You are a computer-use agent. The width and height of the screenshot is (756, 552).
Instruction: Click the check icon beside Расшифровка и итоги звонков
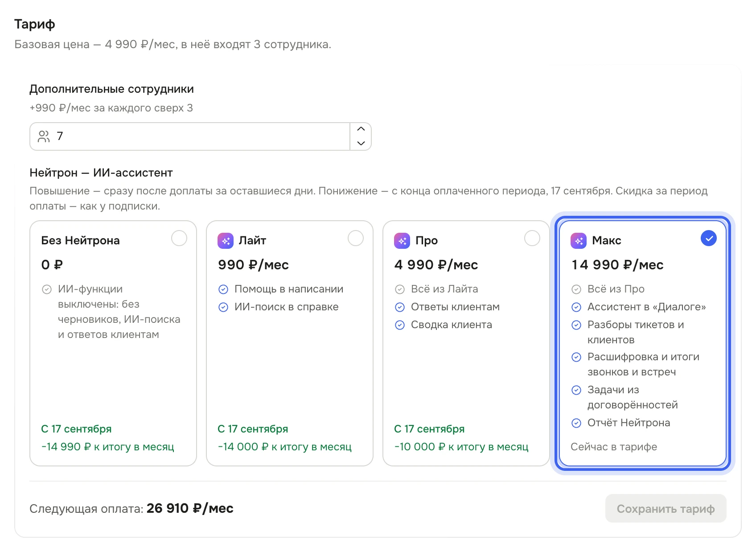[x=576, y=357]
